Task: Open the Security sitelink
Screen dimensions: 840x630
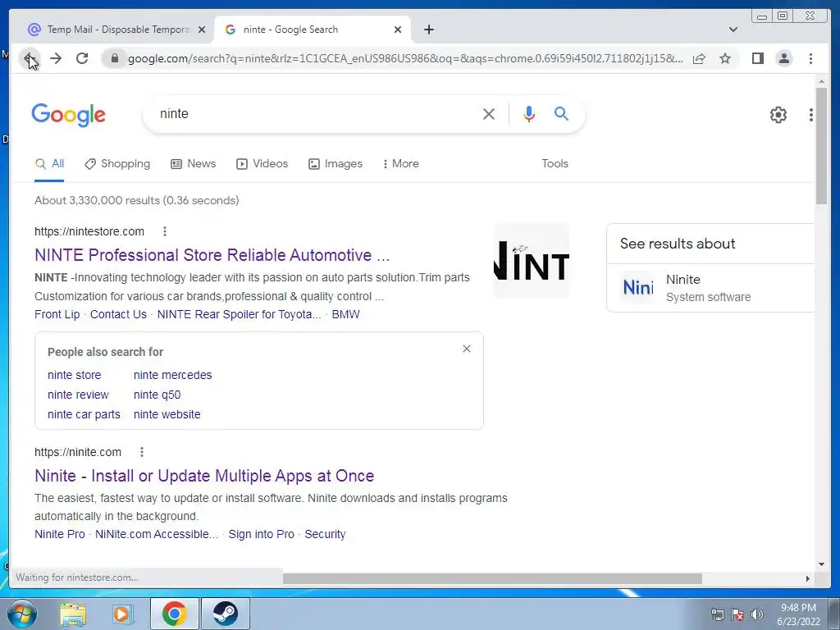Action: point(325,534)
